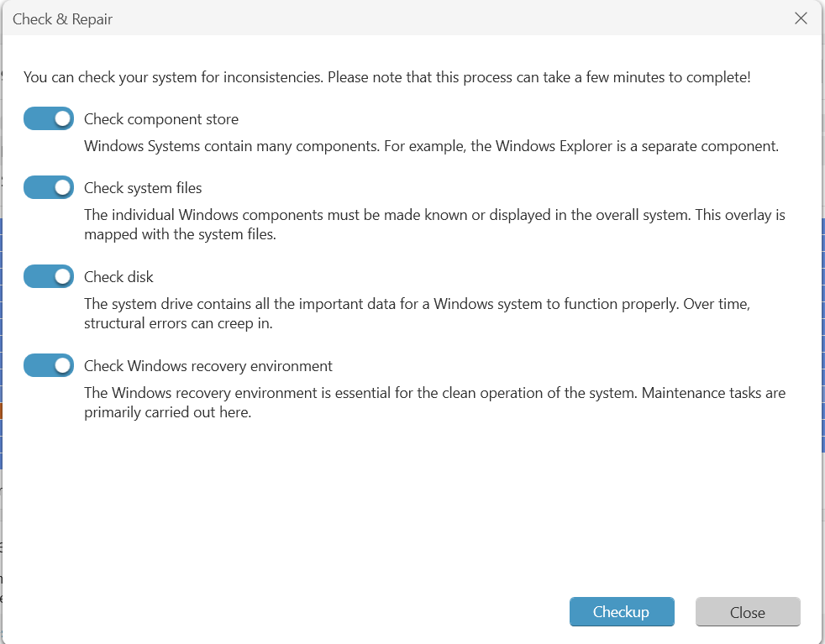Click the "Check & Repair" window title
This screenshot has width=825, height=644.
(x=63, y=19)
